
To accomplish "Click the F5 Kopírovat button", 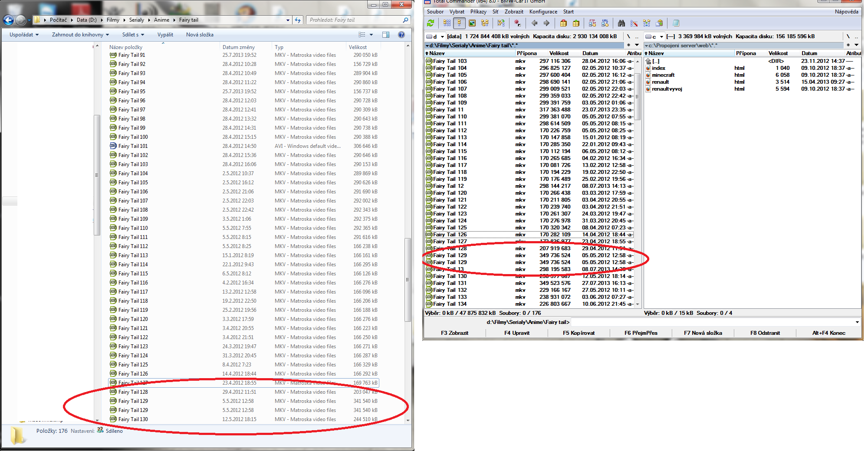I will 579,333.
